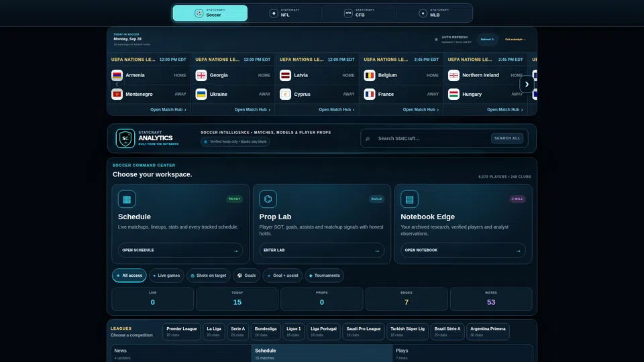Choose the Argentina Primera competition
Screen dimensions: 644x362
488,332
